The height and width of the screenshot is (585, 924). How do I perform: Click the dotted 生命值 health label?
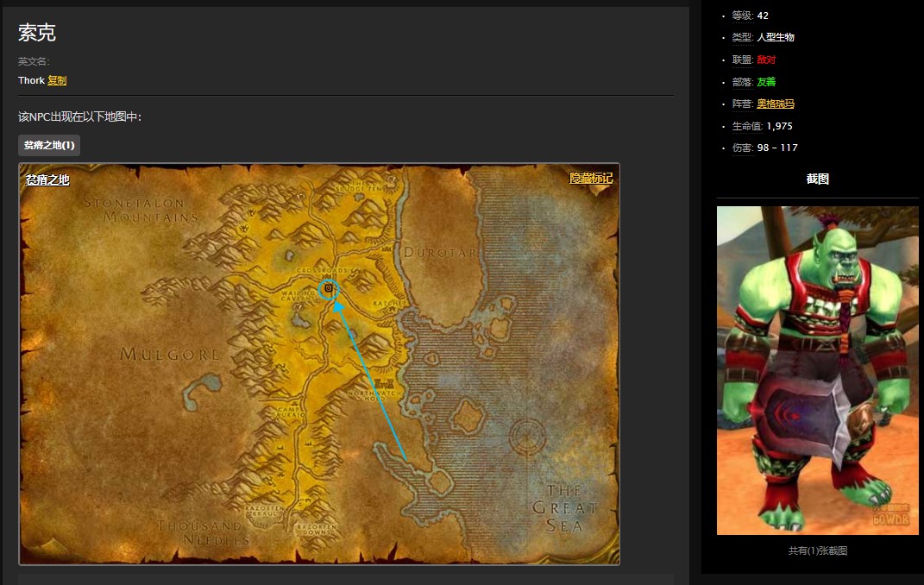(x=746, y=126)
